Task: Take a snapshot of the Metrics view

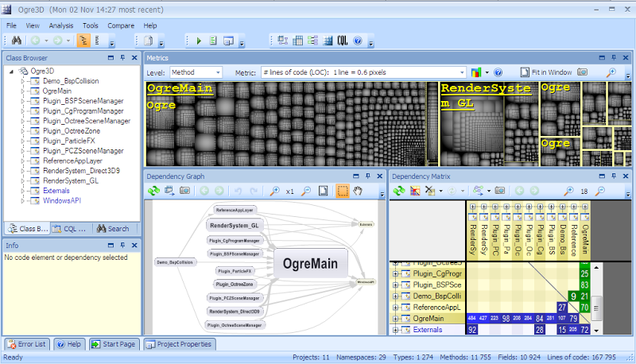Action: point(583,72)
